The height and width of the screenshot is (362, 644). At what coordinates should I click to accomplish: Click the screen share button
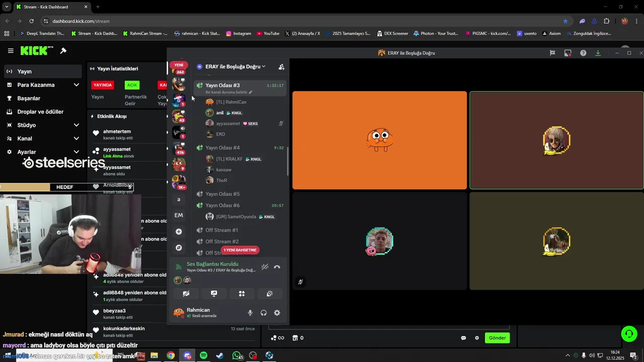(x=214, y=294)
